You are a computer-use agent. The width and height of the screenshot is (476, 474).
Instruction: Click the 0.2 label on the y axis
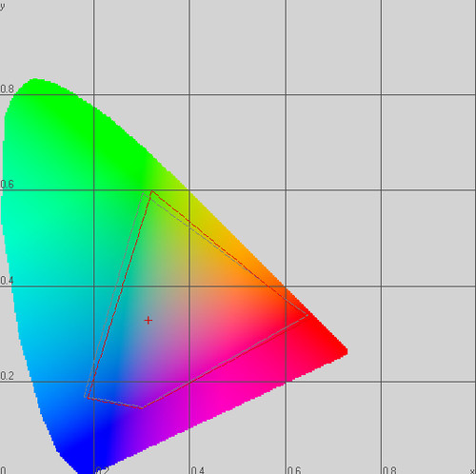tap(7, 376)
